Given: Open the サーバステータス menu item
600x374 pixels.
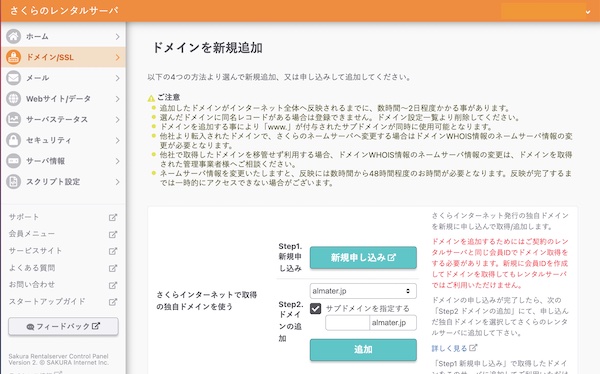Looking at the screenshot, I should [63, 119].
